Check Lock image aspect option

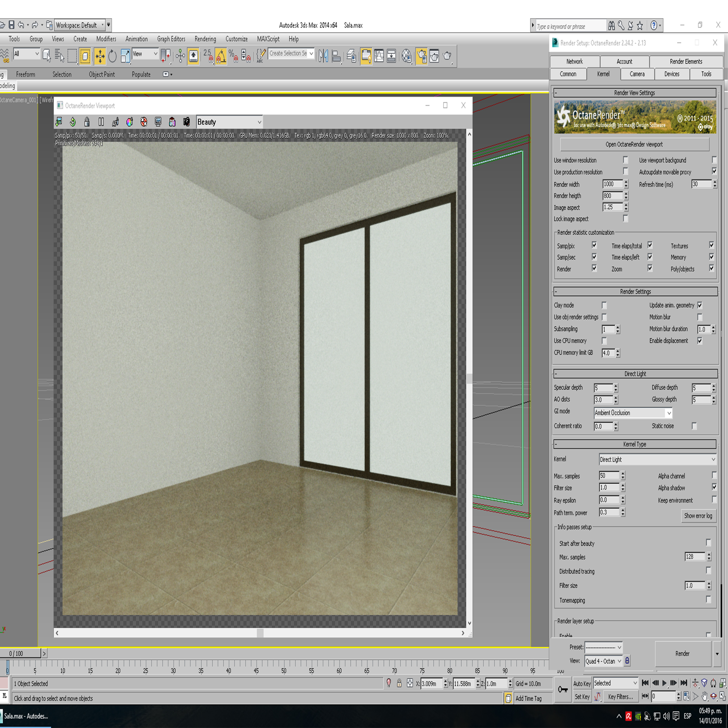pyautogui.click(x=625, y=219)
